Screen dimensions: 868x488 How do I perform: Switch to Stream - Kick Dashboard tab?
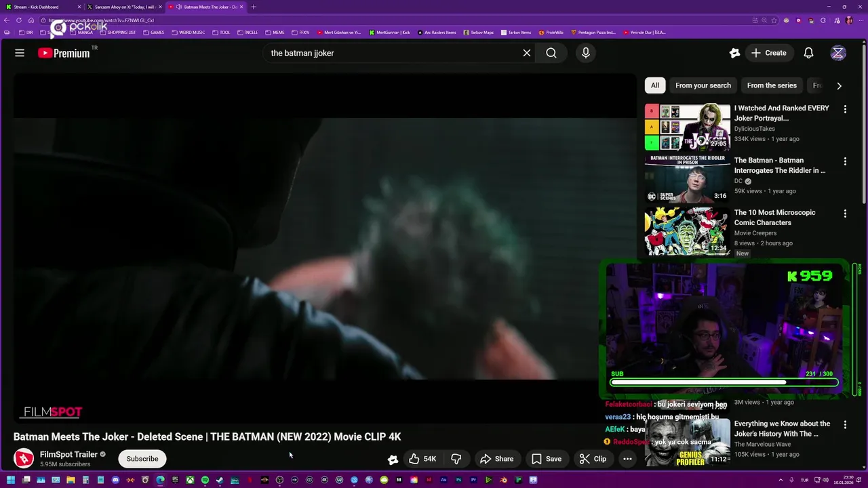41,7
